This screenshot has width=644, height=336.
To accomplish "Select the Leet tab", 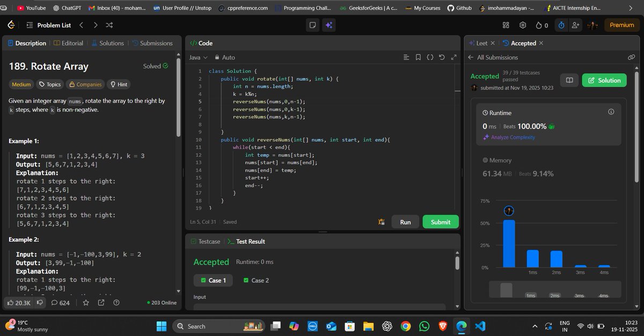I will 478,43.
